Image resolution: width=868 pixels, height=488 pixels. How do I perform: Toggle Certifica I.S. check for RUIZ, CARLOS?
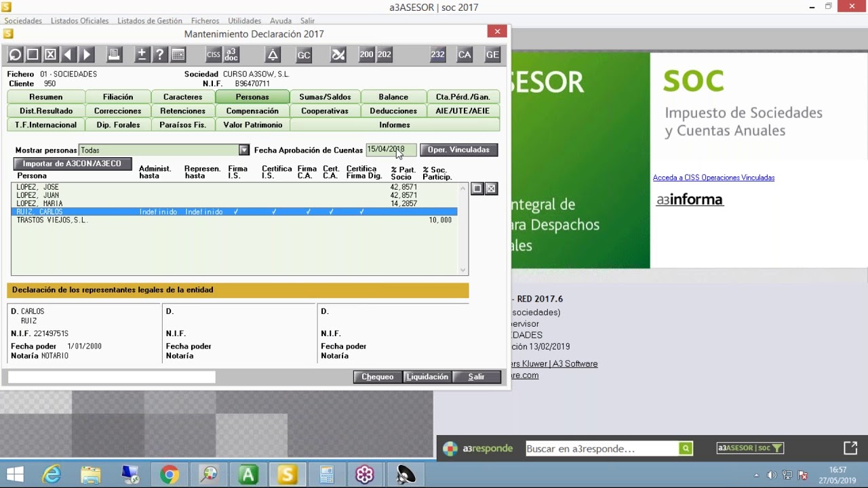pyautogui.click(x=274, y=212)
